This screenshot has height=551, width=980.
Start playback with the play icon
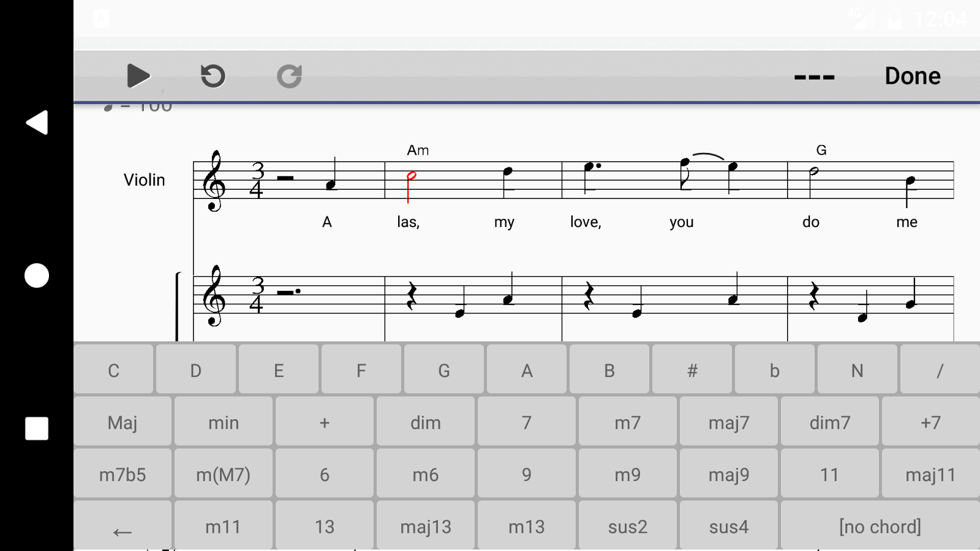click(138, 76)
